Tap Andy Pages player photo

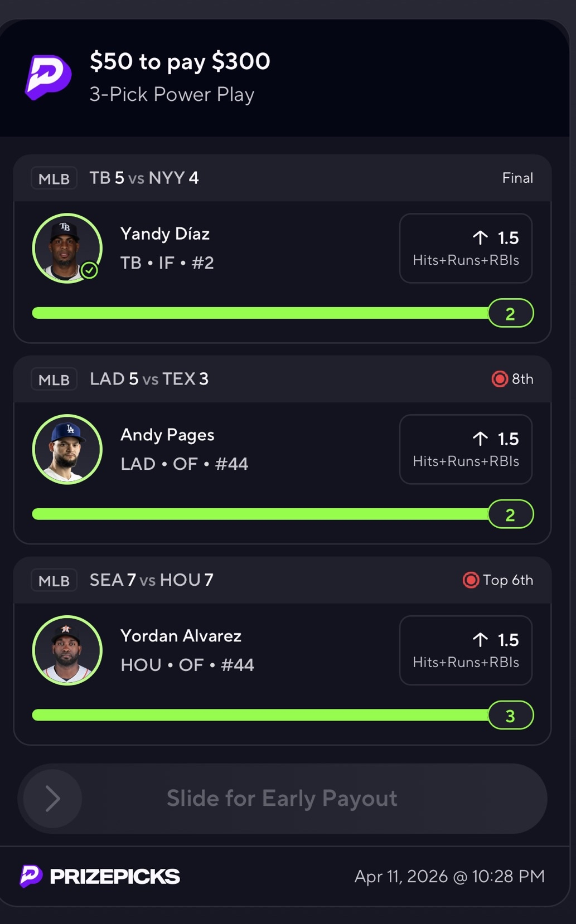pos(67,449)
